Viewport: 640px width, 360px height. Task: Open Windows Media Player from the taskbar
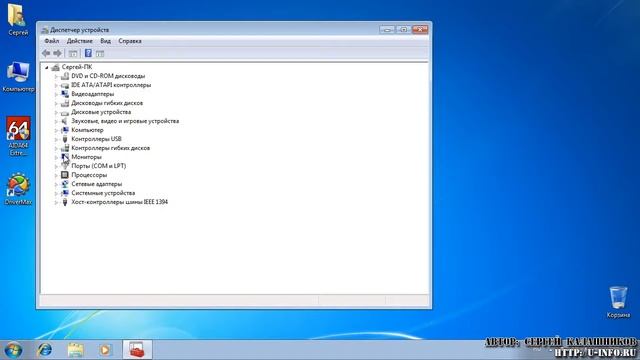tap(105, 350)
